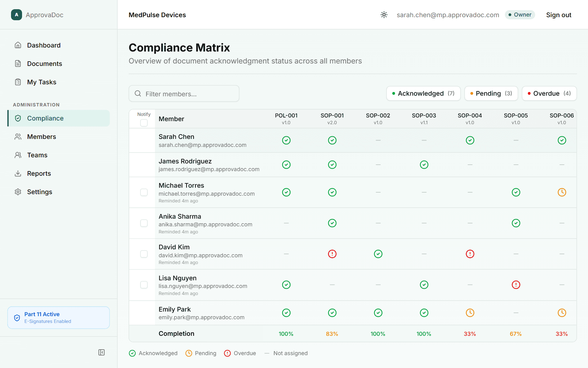Collapse the sidebar panel
588x368 pixels.
[101, 353]
